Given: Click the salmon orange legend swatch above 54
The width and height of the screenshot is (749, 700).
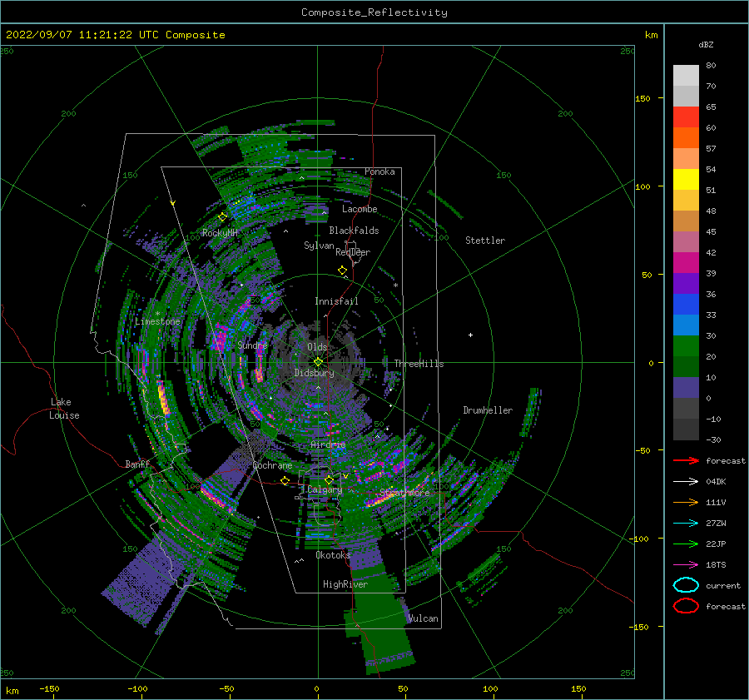Looking at the screenshot, I should [x=686, y=159].
